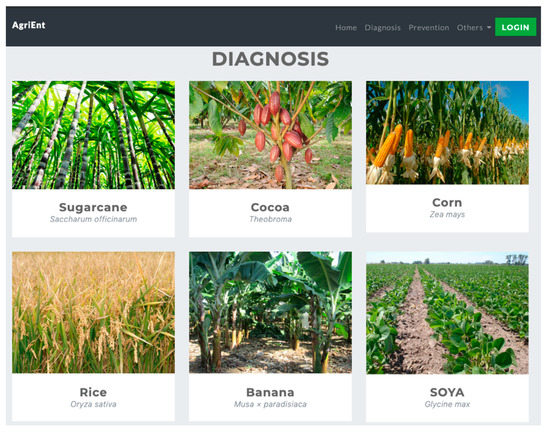This screenshot has height=434, width=550.
Task: Select the Cocoa pods photo
Action: [270, 135]
